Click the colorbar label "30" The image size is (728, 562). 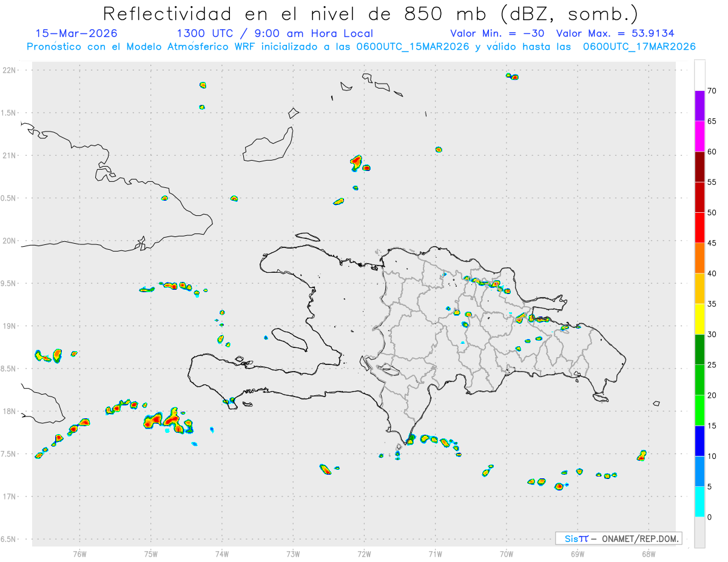(x=712, y=335)
